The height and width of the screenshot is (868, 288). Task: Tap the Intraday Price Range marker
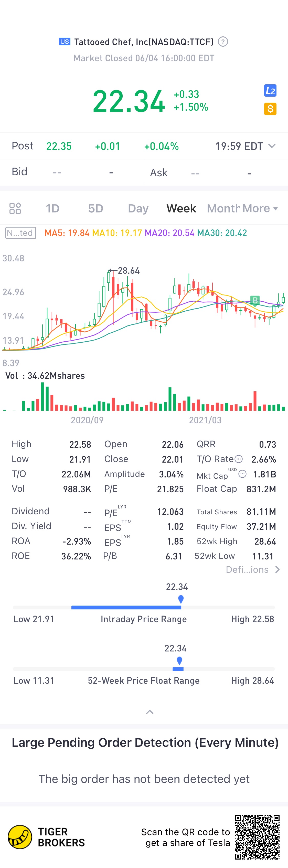click(x=181, y=599)
